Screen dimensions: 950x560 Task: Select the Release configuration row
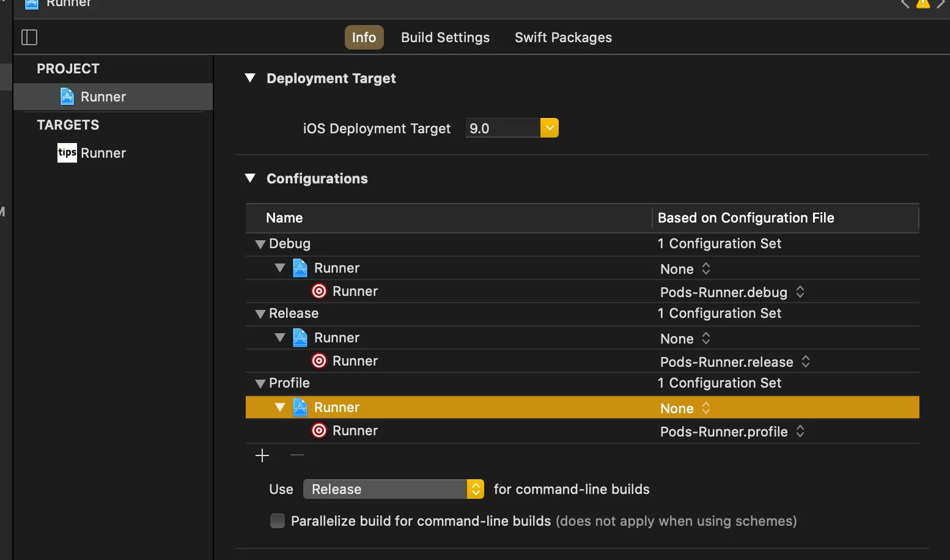pos(294,314)
